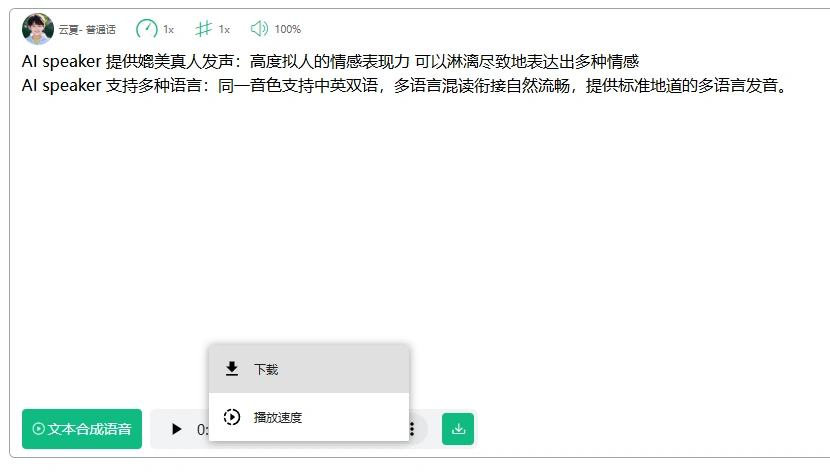Place cursor in the 支持多种语言 text line
The image size is (830, 475).
[x=400, y=86]
